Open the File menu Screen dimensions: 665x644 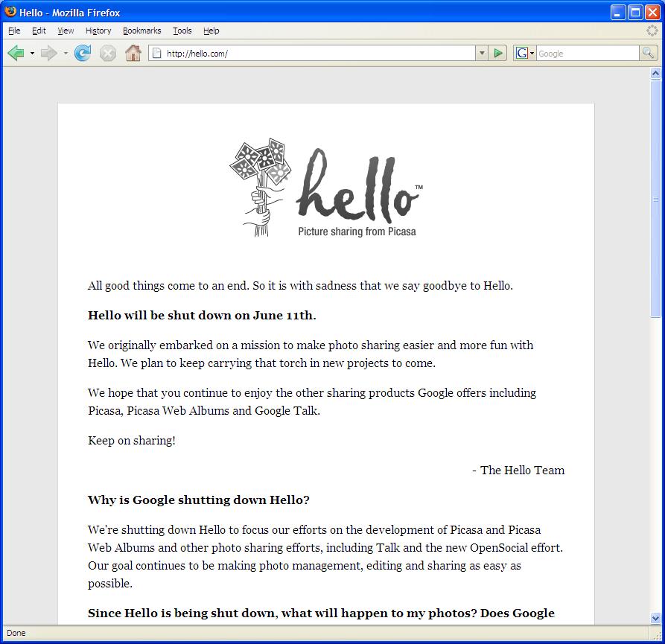pos(14,31)
